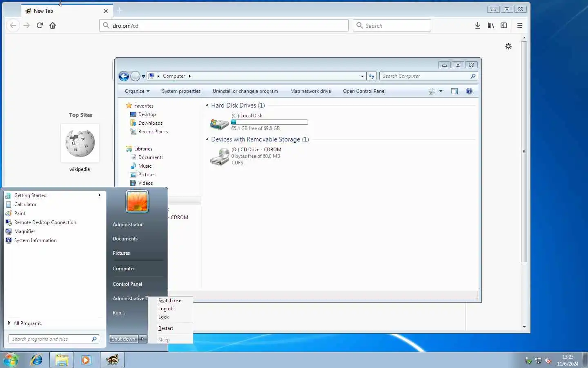Click the browser vertical scrollbar thumb
The width and height of the screenshot is (588, 368).
click(524, 151)
